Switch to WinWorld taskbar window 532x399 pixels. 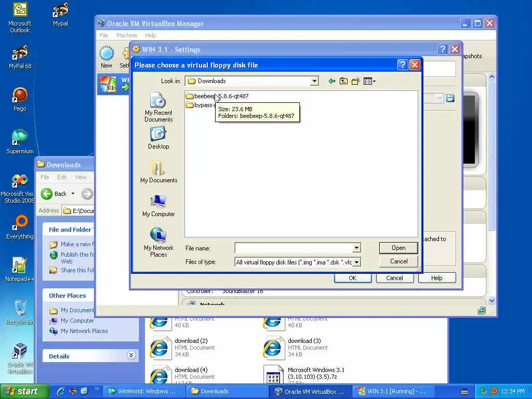point(143,392)
